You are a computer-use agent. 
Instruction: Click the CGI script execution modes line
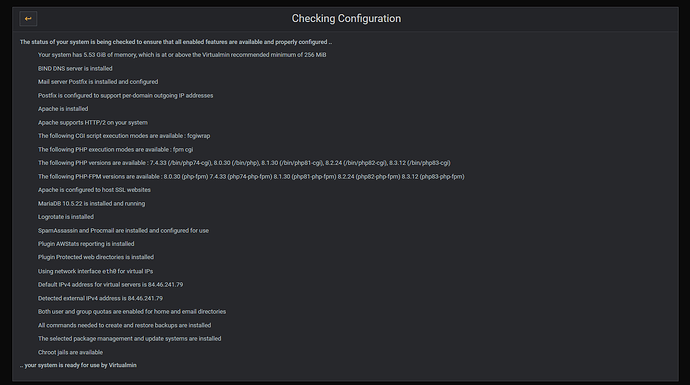[124, 136]
